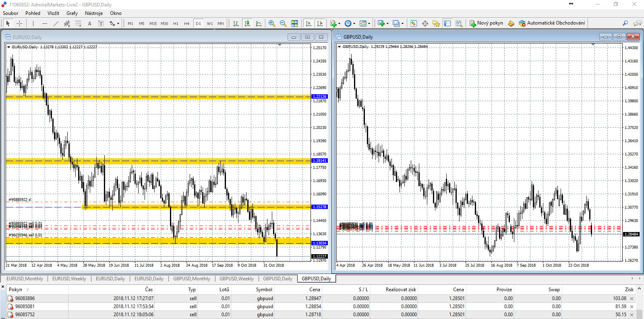Close order 96083896 with X
The height and width of the screenshot is (319, 644).
click(x=632, y=298)
